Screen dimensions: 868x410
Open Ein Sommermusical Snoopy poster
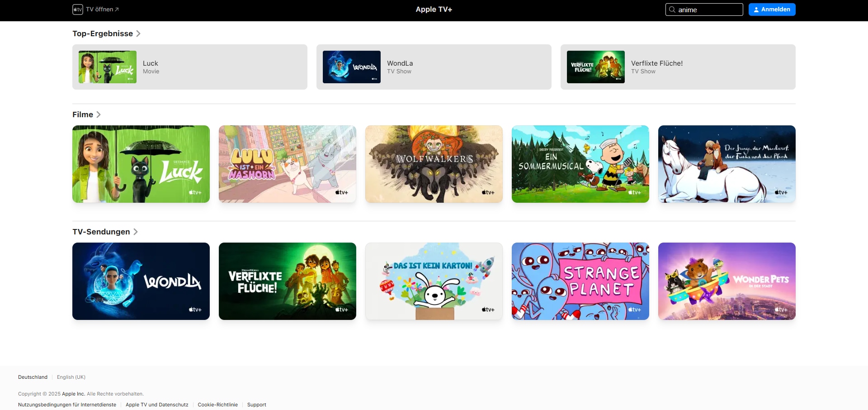[x=580, y=164]
